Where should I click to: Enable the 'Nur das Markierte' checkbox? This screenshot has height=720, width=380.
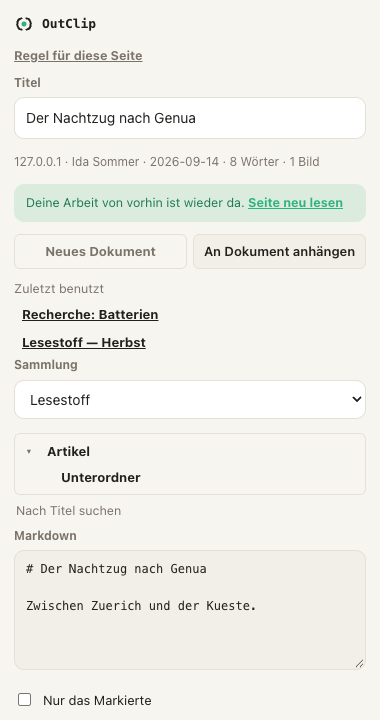[24, 700]
